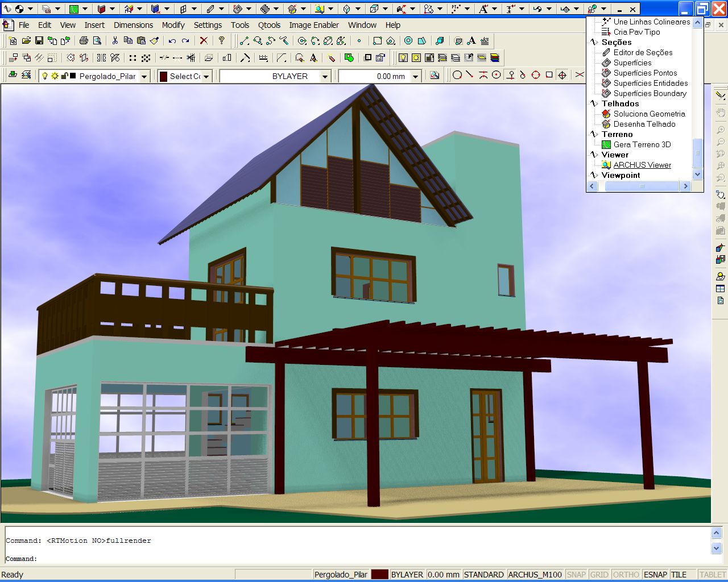
Task: Select the Center entity snap icon
Action: [x=497, y=75]
